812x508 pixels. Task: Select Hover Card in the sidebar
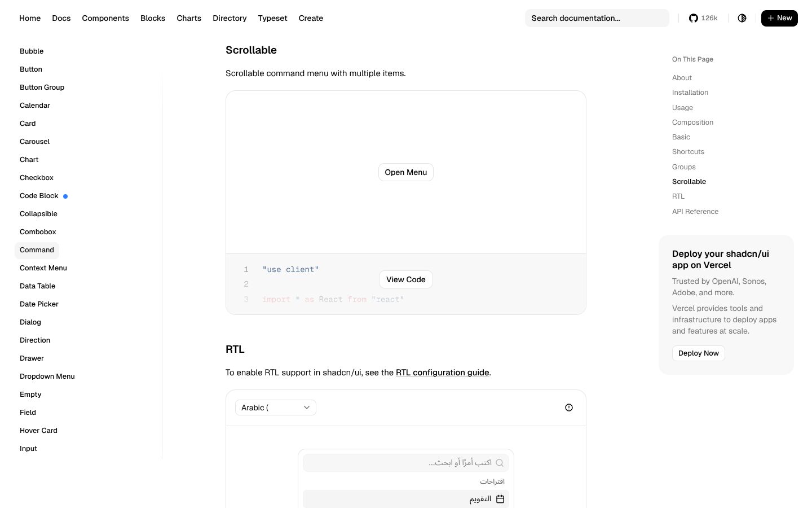[39, 431]
